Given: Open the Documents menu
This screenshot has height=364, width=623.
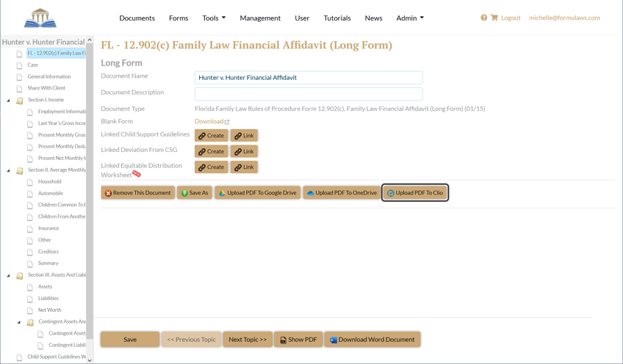Looking at the screenshot, I should 137,18.
